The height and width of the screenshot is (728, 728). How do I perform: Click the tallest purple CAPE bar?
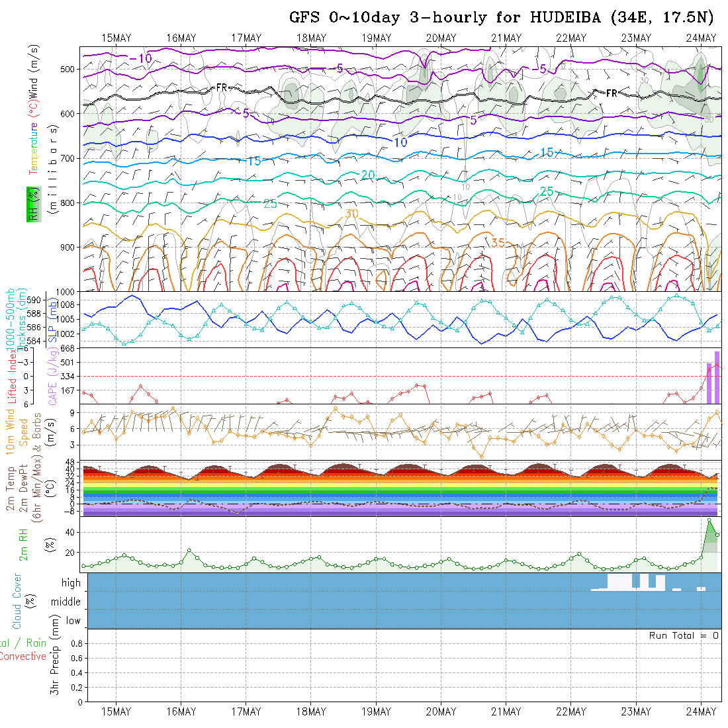(x=717, y=376)
